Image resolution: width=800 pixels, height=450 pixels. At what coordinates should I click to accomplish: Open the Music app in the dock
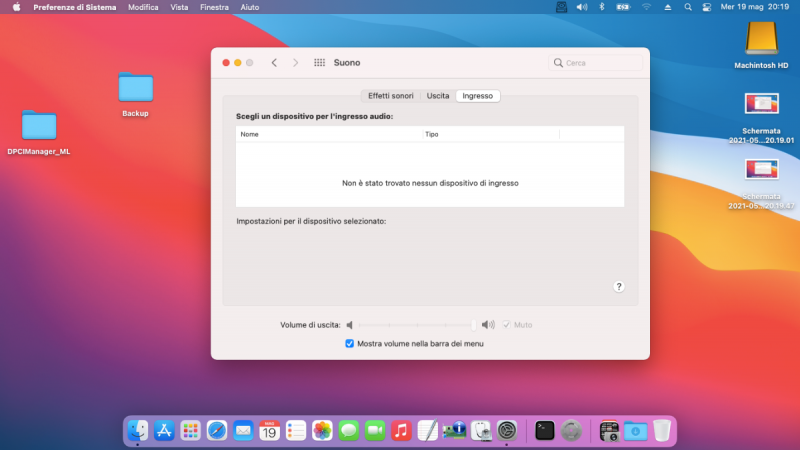(x=401, y=430)
